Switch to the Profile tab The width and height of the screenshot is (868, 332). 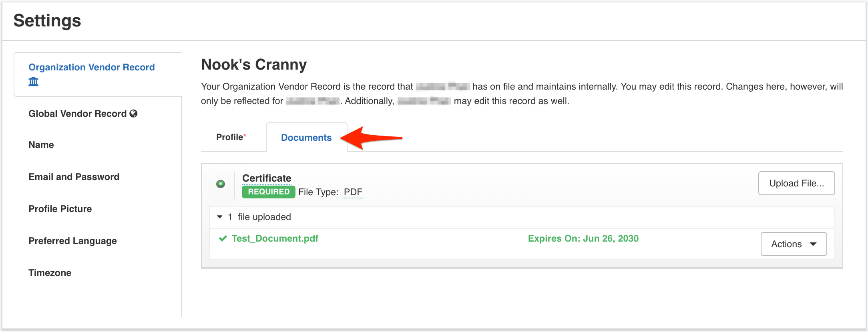click(231, 137)
